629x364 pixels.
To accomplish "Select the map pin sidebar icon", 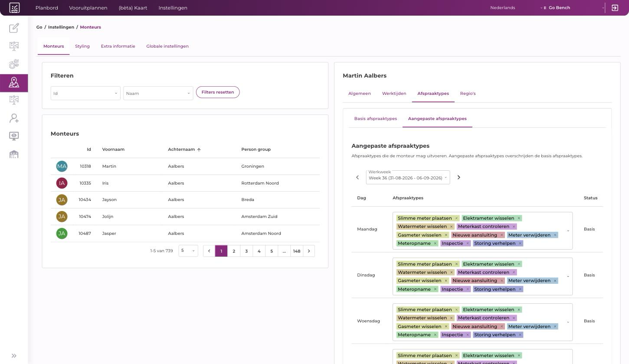I will tap(14, 82).
